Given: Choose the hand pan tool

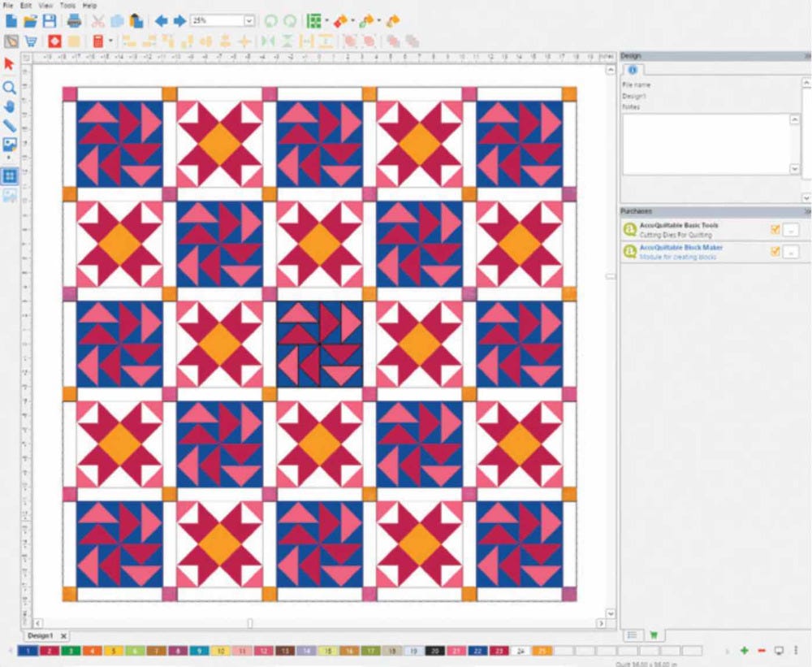Looking at the screenshot, I should point(10,106).
